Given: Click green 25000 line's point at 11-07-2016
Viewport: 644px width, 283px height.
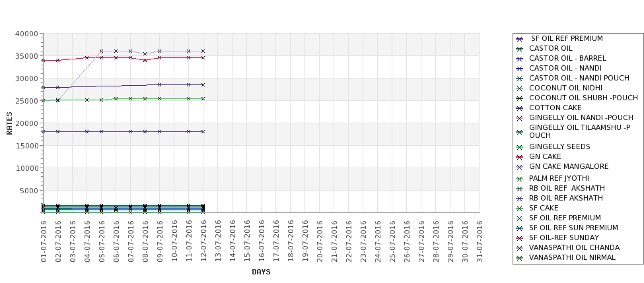Looking at the screenshot, I should tap(188, 99).
